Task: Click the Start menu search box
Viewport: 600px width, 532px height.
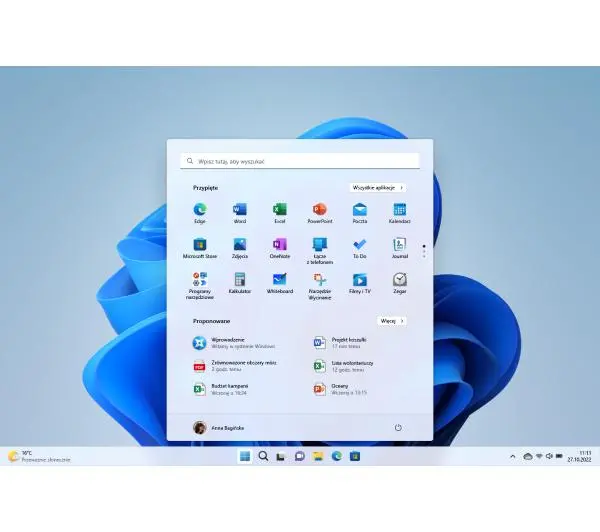Action: [300, 161]
